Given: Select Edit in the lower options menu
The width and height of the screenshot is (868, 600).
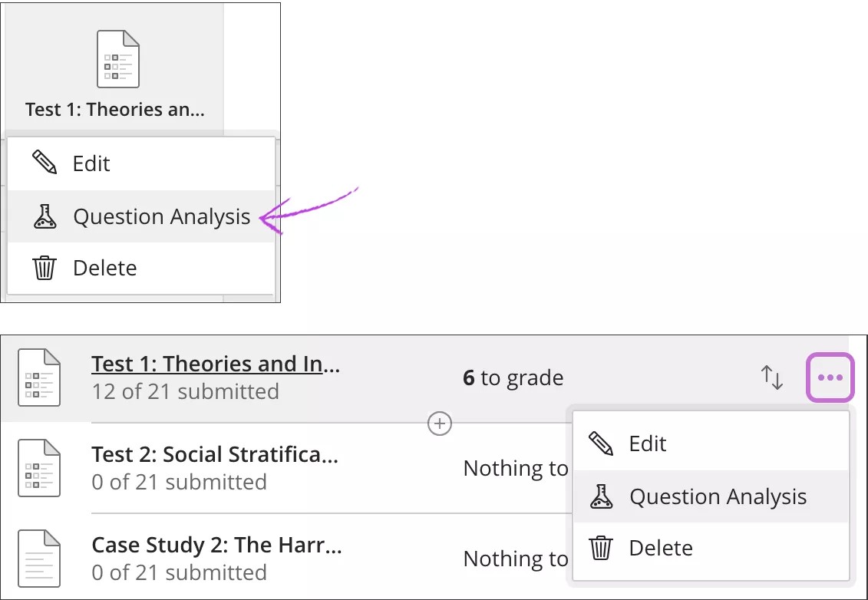Looking at the screenshot, I should pyautogui.click(x=649, y=443).
